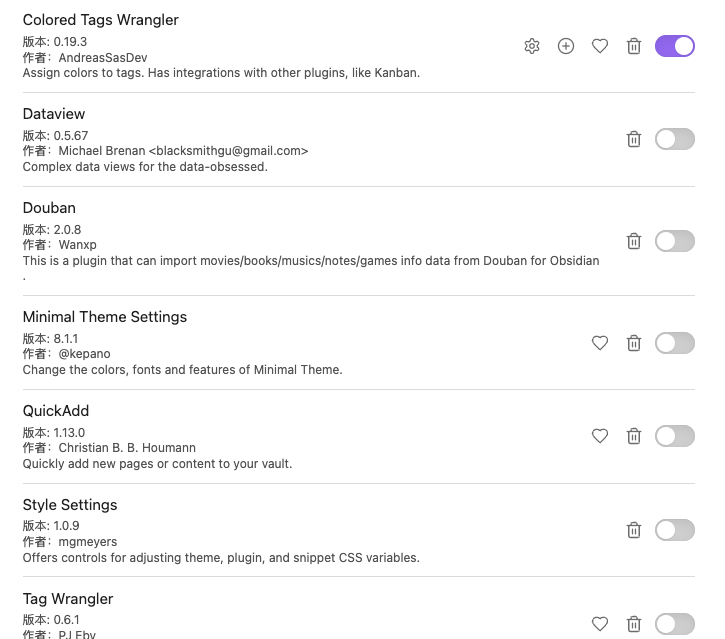The width and height of the screenshot is (725, 639).
Task: Click heart icon for Minimal Theme Settings
Action: point(600,343)
